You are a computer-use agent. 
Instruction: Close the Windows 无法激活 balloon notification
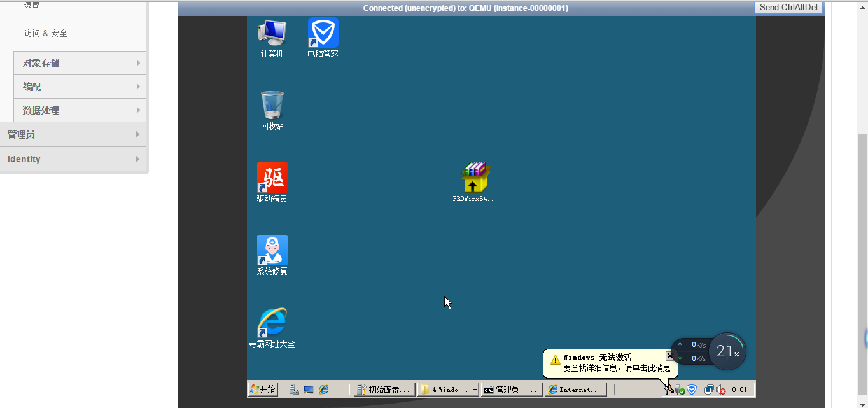(670, 356)
